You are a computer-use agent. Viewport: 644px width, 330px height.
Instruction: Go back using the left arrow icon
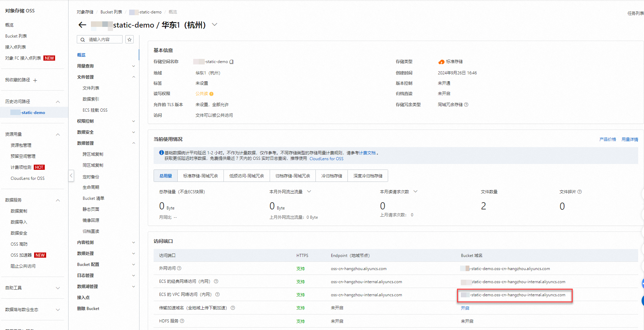pyautogui.click(x=82, y=25)
